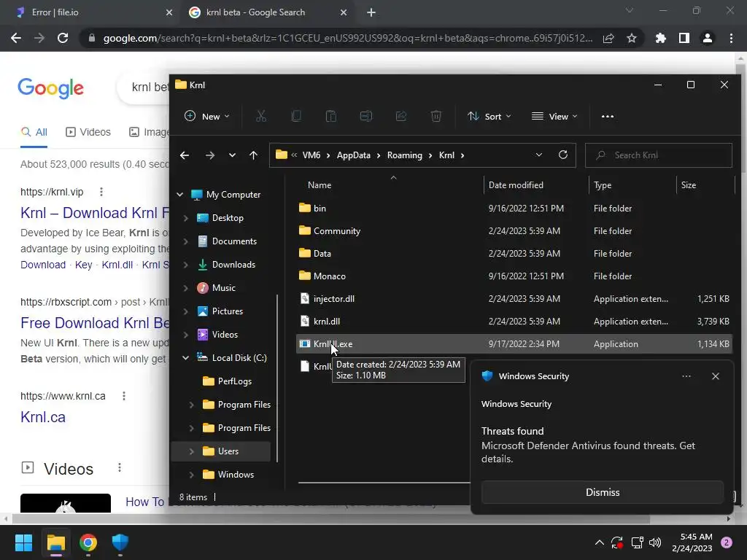
Task: Go forward in File Explorer navigation
Action: 209,155
